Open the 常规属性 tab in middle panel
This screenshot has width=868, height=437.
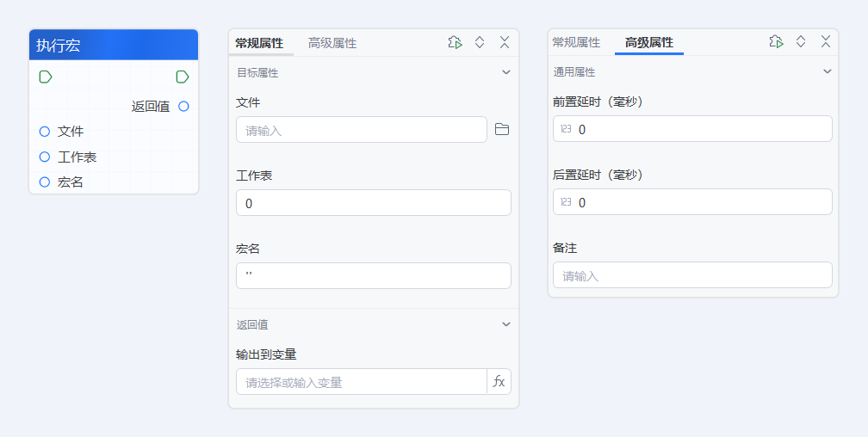pos(259,43)
